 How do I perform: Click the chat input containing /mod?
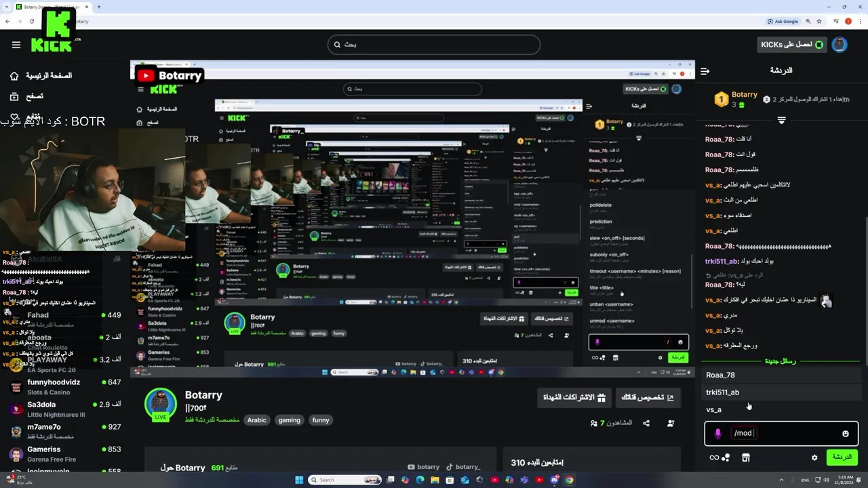(x=782, y=433)
